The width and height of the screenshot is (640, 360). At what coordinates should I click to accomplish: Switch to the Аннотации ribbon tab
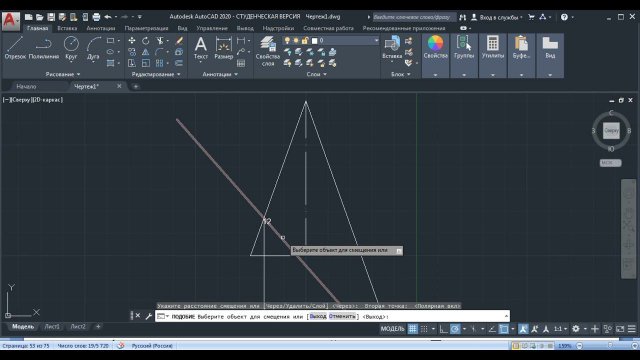click(100, 28)
